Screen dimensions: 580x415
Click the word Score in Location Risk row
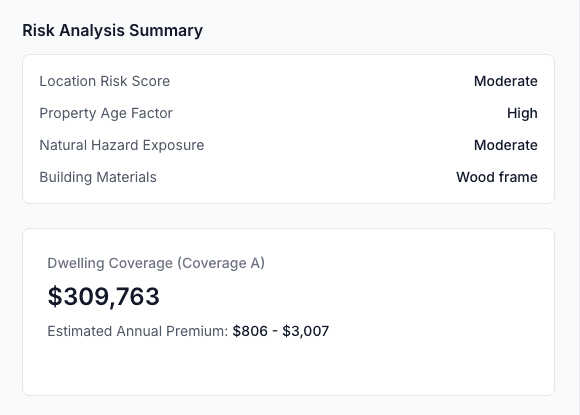151,81
